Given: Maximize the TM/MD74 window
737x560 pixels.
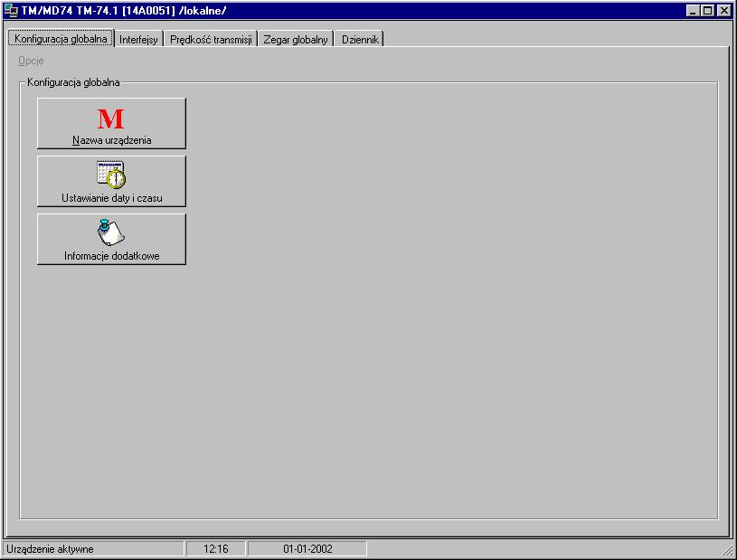Looking at the screenshot, I should click(707, 10).
